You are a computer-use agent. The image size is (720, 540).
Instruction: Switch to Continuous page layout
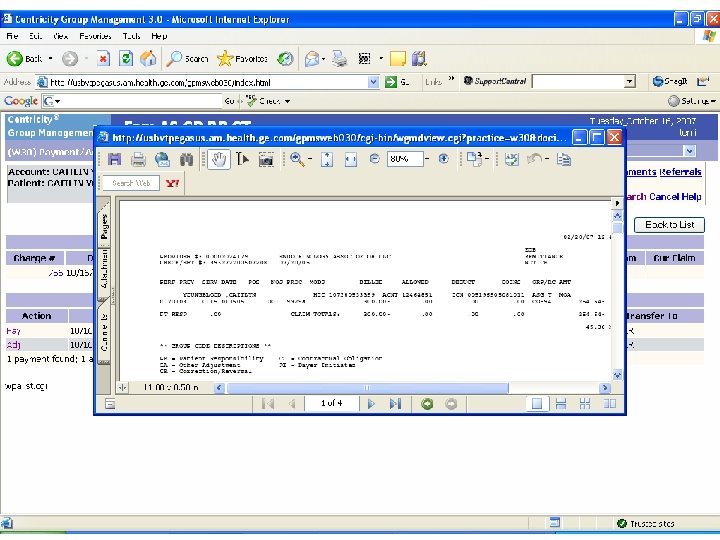coord(561,404)
